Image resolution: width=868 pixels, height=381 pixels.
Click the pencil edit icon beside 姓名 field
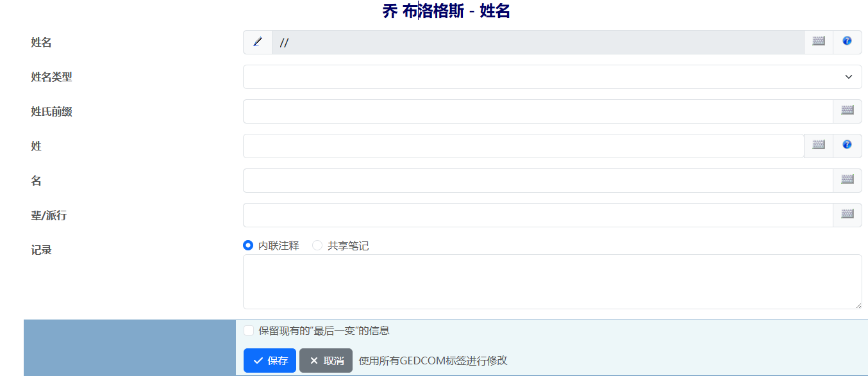258,42
